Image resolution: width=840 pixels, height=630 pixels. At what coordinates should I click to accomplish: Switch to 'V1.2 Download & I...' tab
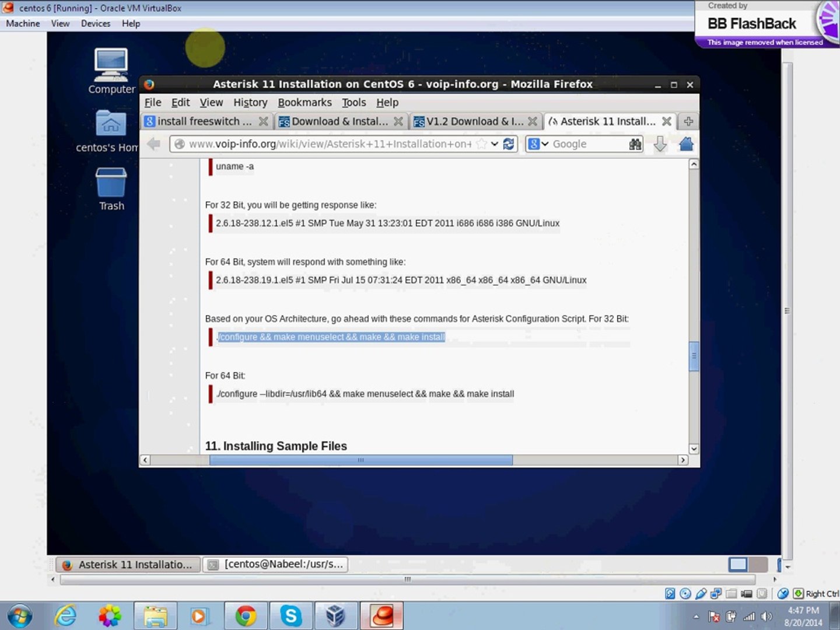475,121
